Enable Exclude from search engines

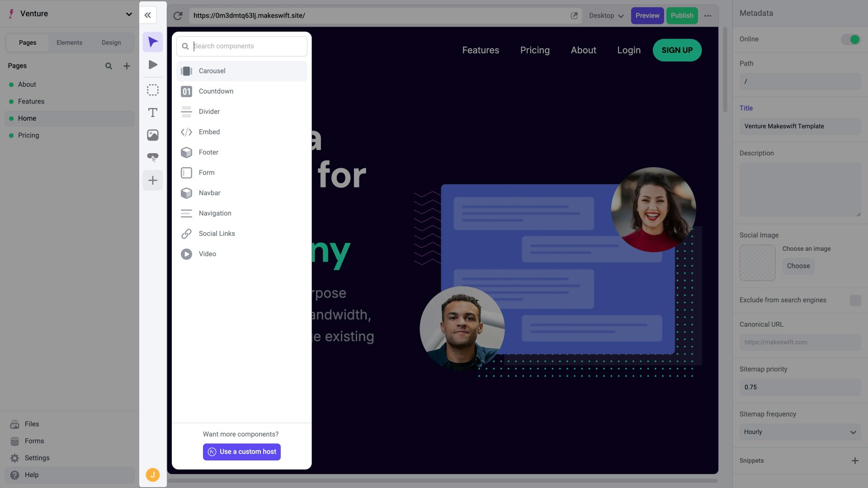click(855, 300)
